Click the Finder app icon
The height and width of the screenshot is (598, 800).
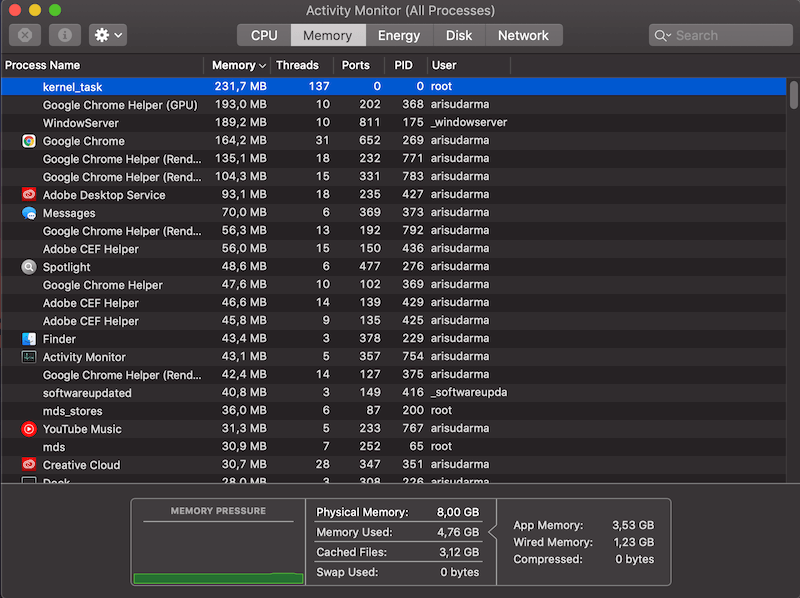29,339
